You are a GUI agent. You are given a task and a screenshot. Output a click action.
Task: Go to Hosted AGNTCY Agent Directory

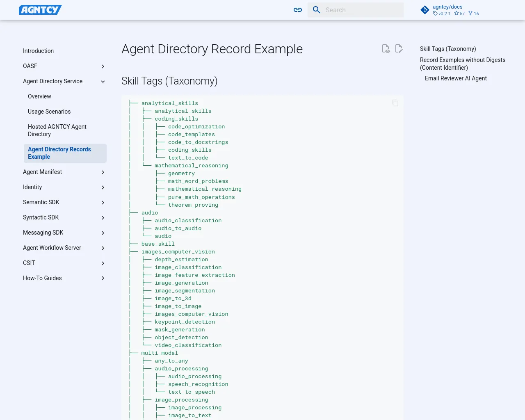tap(57, 130)
